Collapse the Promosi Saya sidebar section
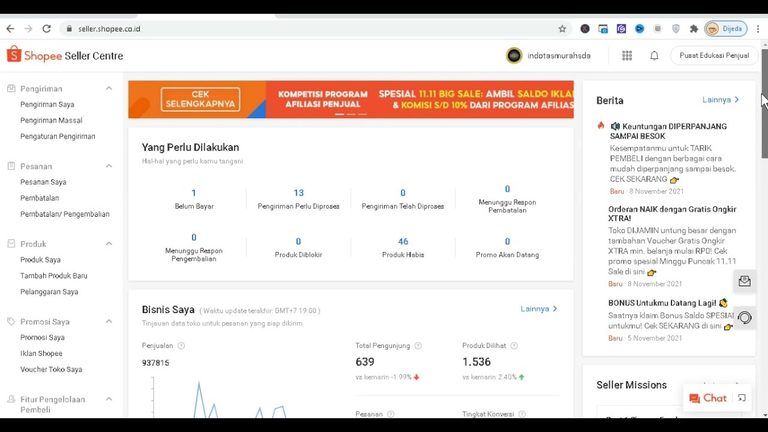 (x=109, y=321)
